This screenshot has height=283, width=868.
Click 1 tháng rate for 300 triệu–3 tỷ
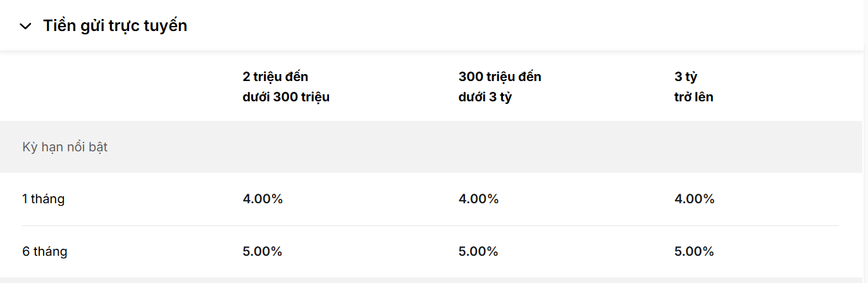478,199
